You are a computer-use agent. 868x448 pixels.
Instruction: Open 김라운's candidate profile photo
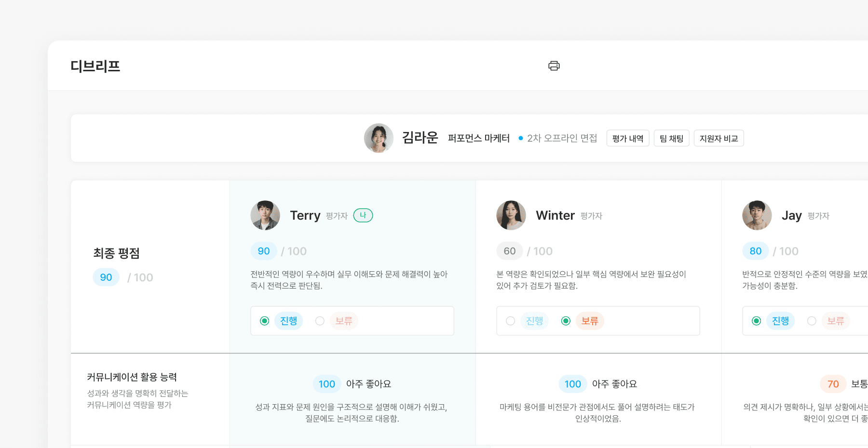[x=379, y=138]
